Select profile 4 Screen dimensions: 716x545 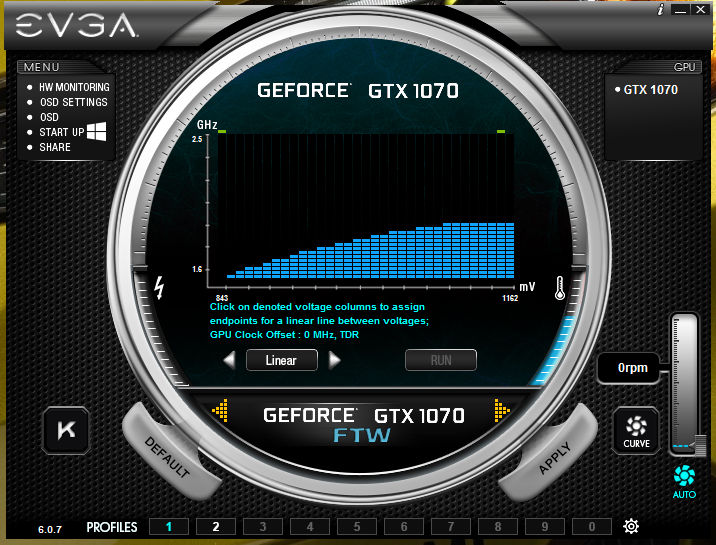click(x=310, y=526)
